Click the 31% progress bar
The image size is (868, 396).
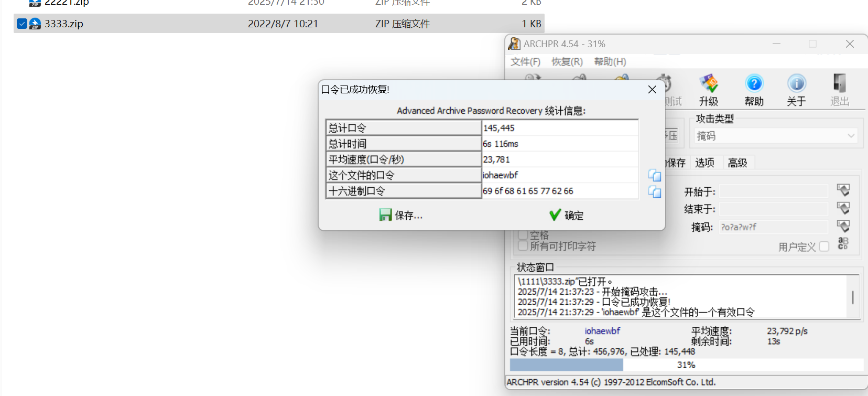[x=687, y=365]
